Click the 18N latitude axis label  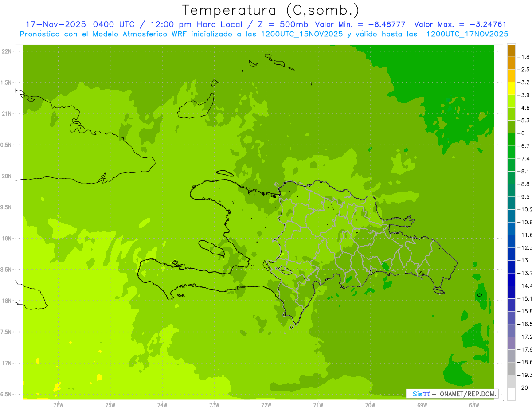click(x=7, y=301)
